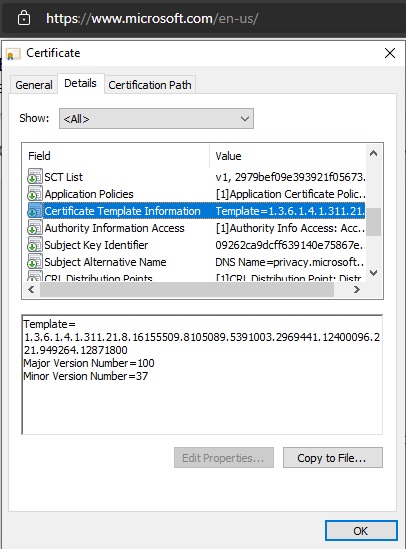This screenshot has width=406, height=549.
Task: Click the Authority Information Access field icon
Action: pos(35,228)
